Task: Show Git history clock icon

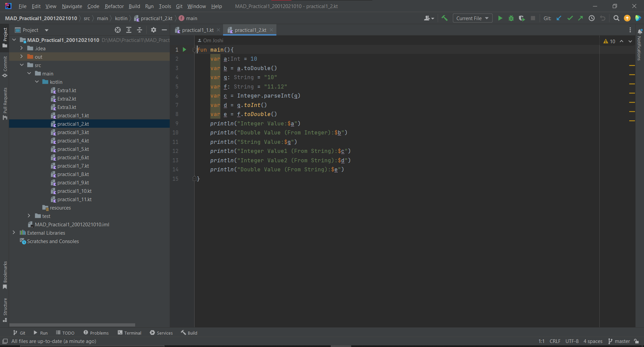Action: [x=592, y=18]
